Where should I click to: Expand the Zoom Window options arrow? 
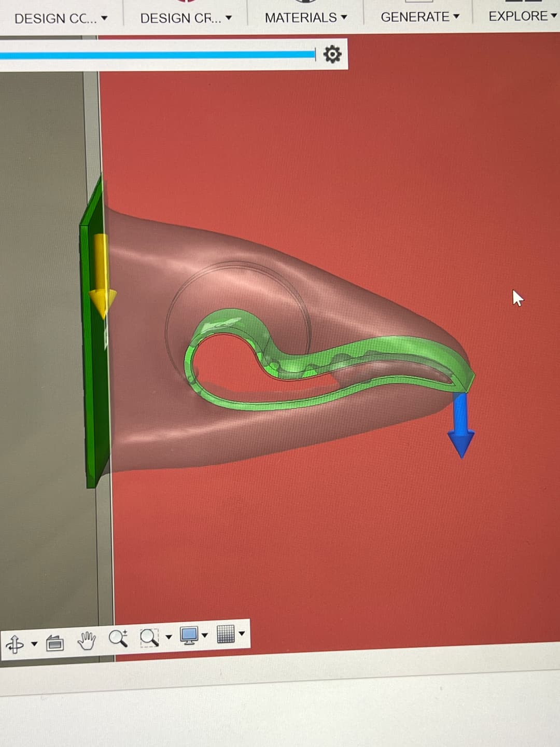[x=169, y=637]
